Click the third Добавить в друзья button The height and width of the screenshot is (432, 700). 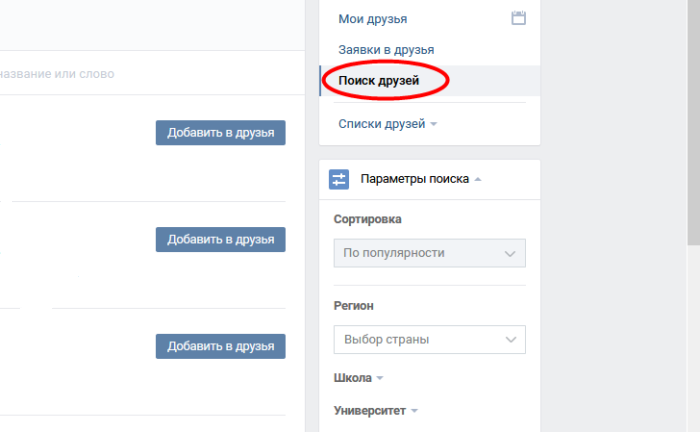pos(221,346)
